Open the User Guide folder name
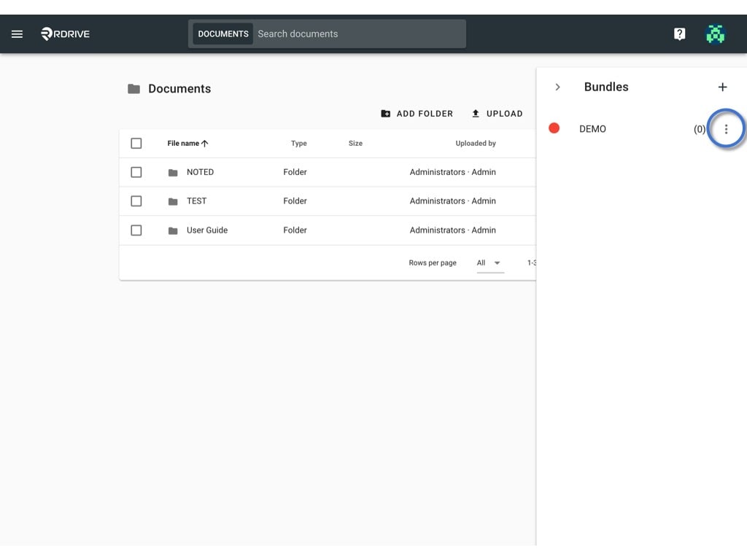This screenshot has width=747, height=560. (207, 230)
